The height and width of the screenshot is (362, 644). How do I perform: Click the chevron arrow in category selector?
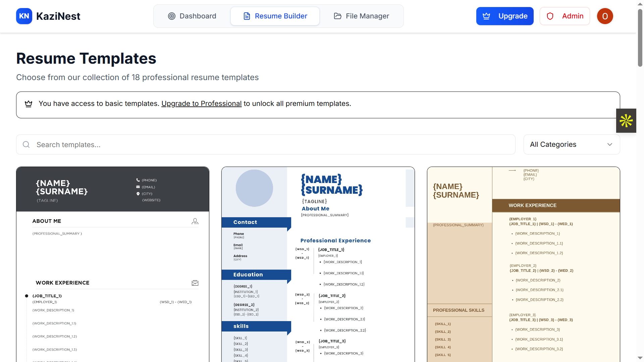pyautogui.click(x=610, y=144)
